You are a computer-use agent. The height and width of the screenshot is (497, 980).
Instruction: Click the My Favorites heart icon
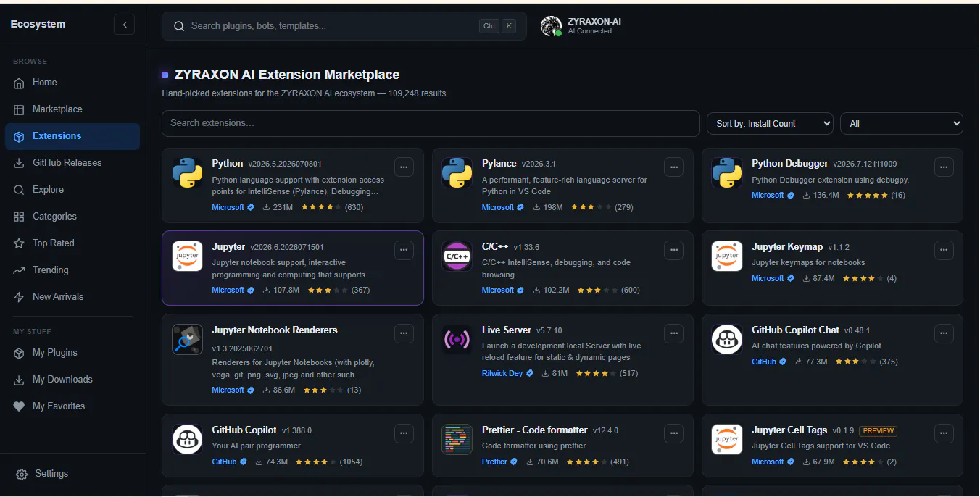[19, 406]
